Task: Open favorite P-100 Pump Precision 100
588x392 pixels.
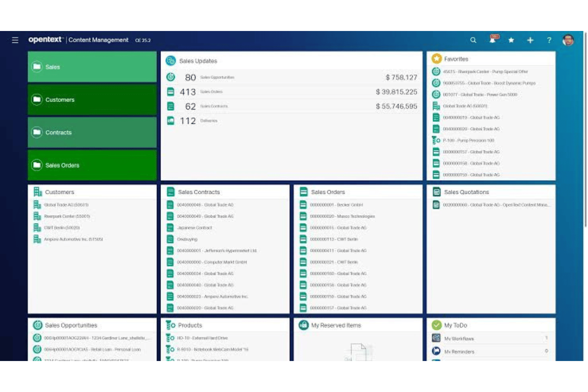Action: (468, 140)
